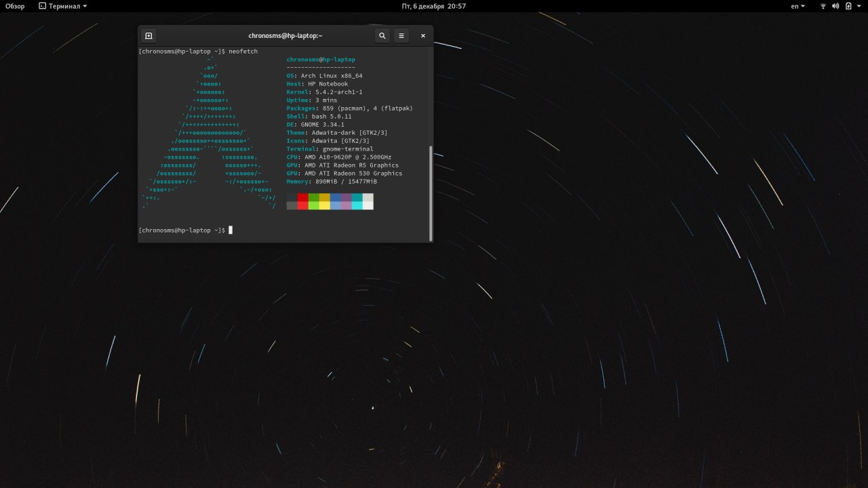Image resolution: width=868 pixels, height=488 pixels.
Task: Click the CPU: AMD A10-9620P line
Action: click(x=339, y=157)
